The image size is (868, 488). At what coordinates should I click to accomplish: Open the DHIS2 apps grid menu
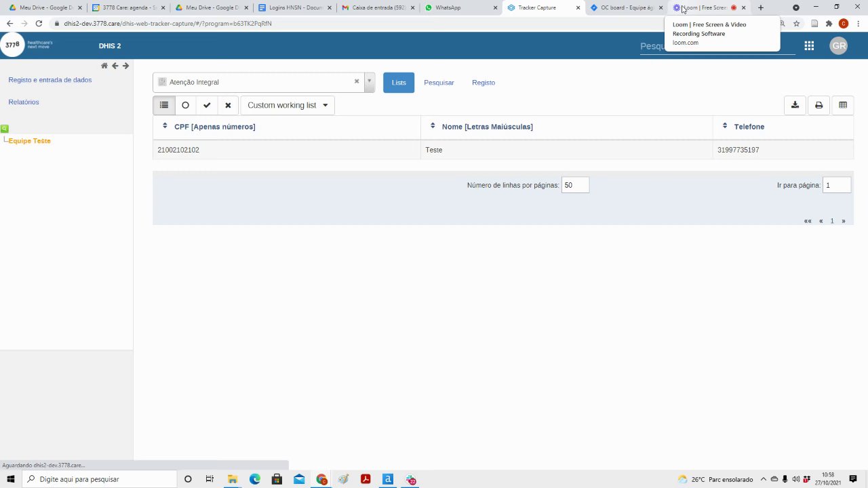[x=809, y=46]
